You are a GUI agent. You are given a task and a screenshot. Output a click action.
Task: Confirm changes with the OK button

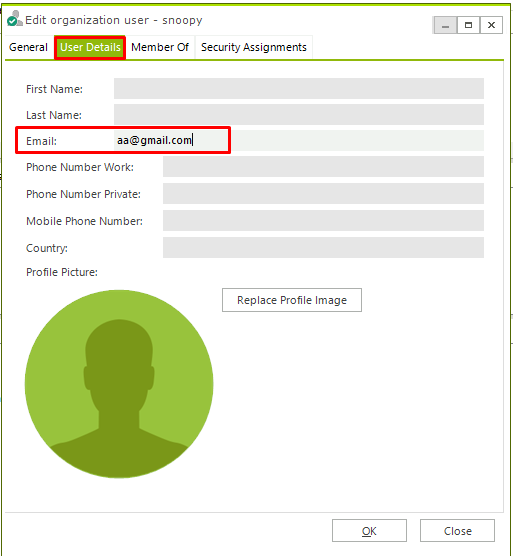(369, 531)
